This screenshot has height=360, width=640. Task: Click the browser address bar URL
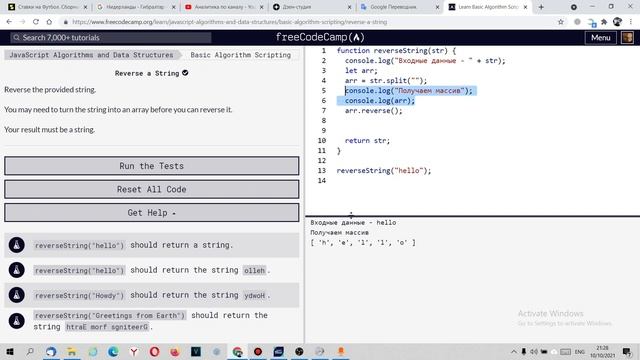coord(229,22)
